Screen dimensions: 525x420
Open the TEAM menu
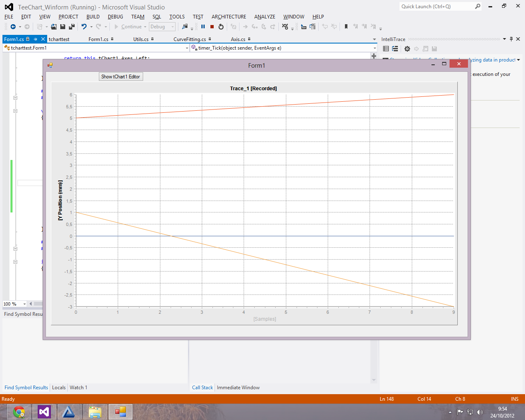click(138, 17)
